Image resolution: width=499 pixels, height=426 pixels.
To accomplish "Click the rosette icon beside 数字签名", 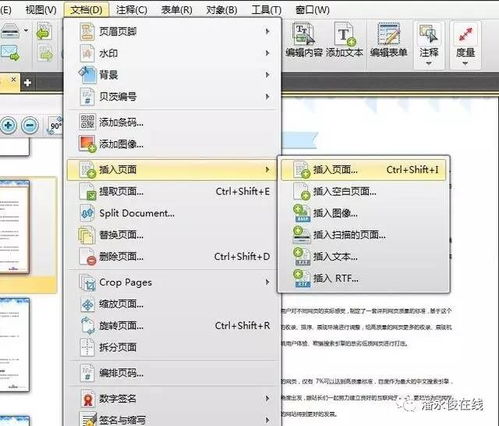I will [x=87, y=399].
